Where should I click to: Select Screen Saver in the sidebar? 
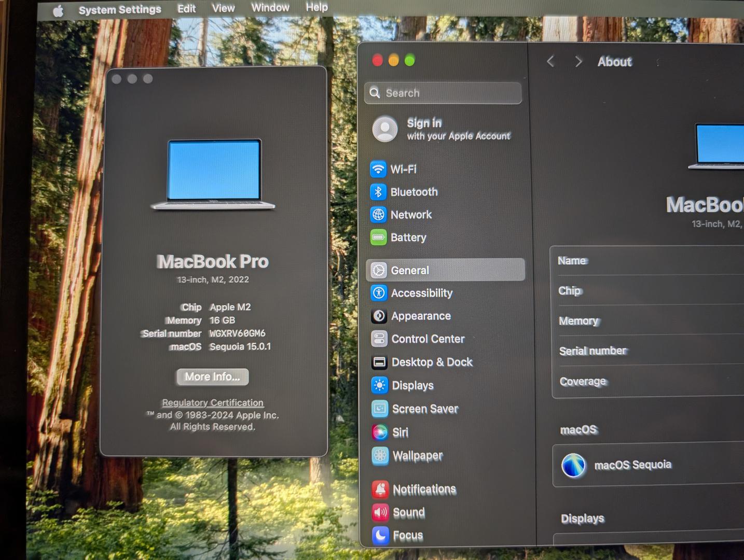coord(447,409)
